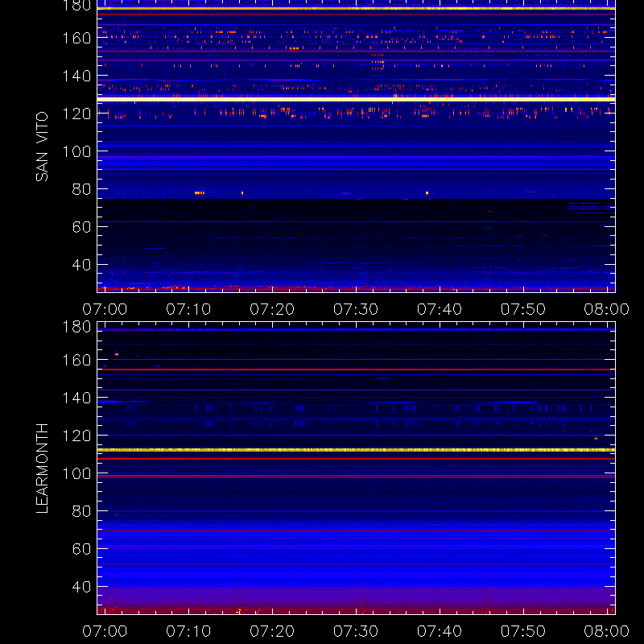644x644 pixels.
Task: Pick the 40 tick label on Learmonth plot
Action: (81, 587)
